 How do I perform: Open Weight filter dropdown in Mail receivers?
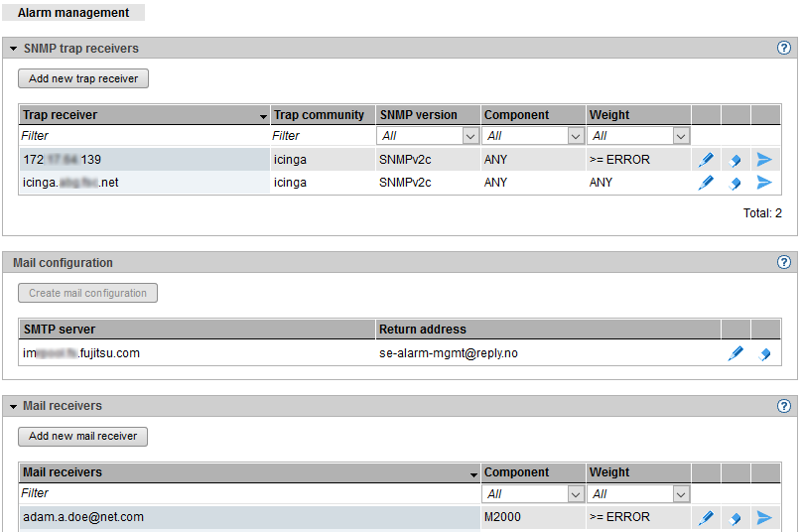(x=680, y=493)
